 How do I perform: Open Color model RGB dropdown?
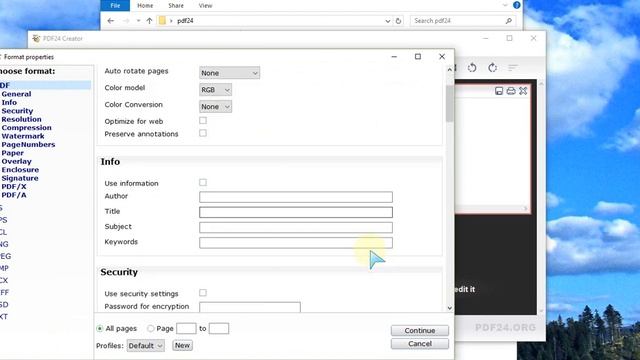click(216, 90)
